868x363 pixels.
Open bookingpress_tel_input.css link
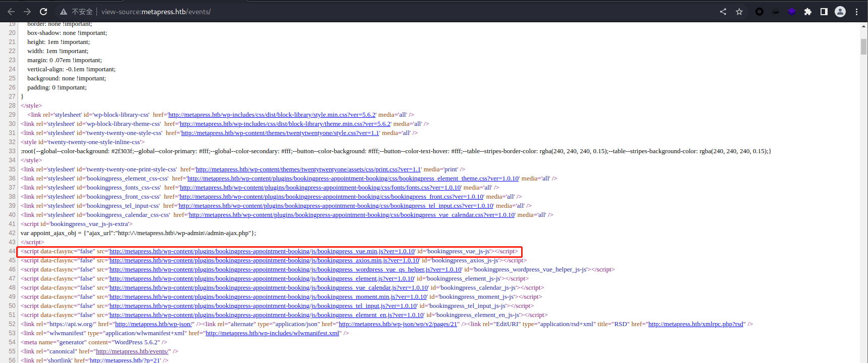pyautogui.click(x=336, y=206)
